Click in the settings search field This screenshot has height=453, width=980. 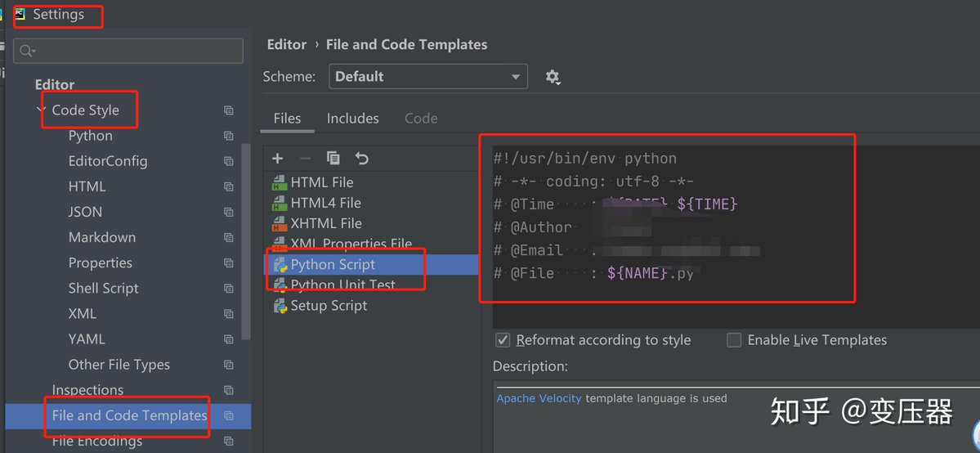[128, 51]
